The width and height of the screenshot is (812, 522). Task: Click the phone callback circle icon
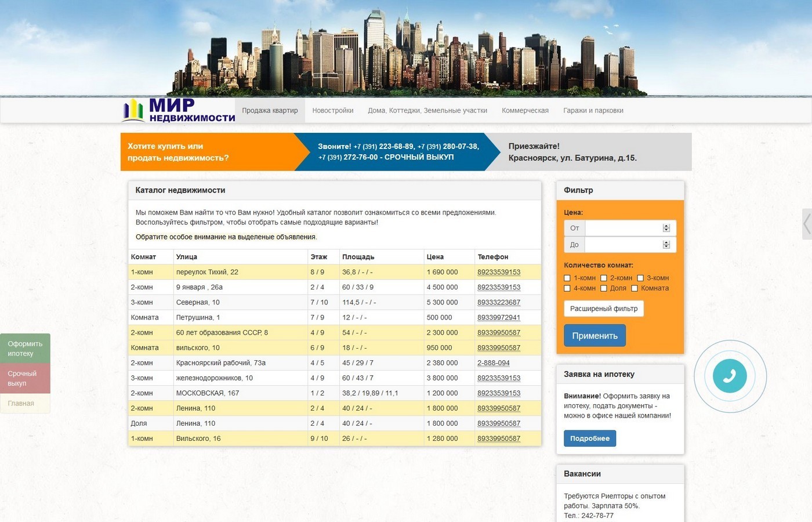pos(730,376)
